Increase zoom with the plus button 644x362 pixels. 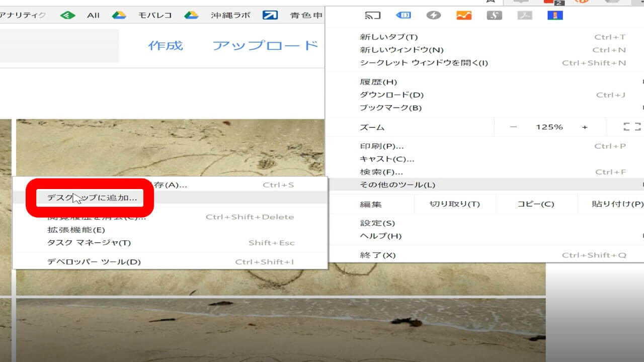click(585, 127)
